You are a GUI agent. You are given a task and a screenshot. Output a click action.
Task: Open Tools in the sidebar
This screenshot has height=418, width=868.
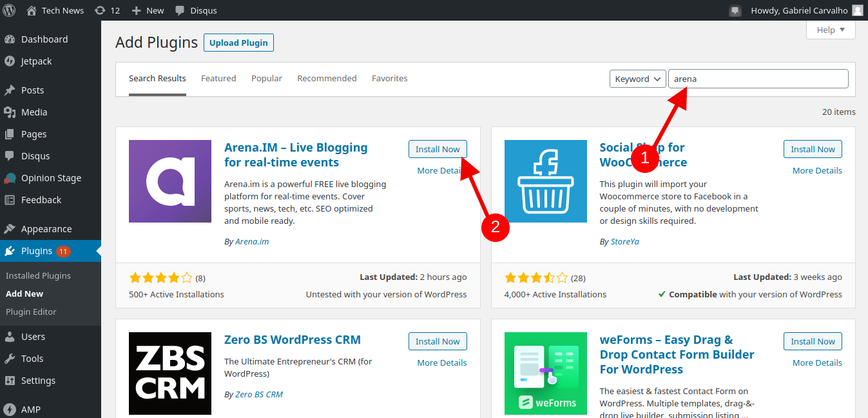point(50,359)
